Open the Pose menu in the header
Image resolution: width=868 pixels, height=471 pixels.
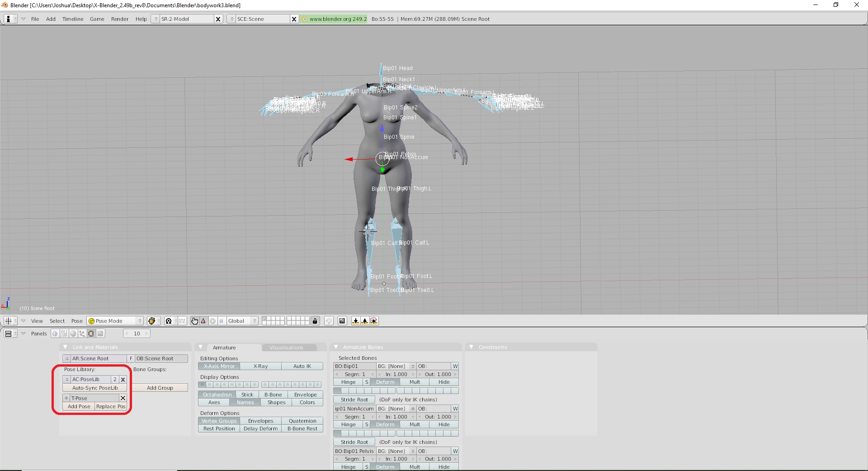[x=77, y=321]
